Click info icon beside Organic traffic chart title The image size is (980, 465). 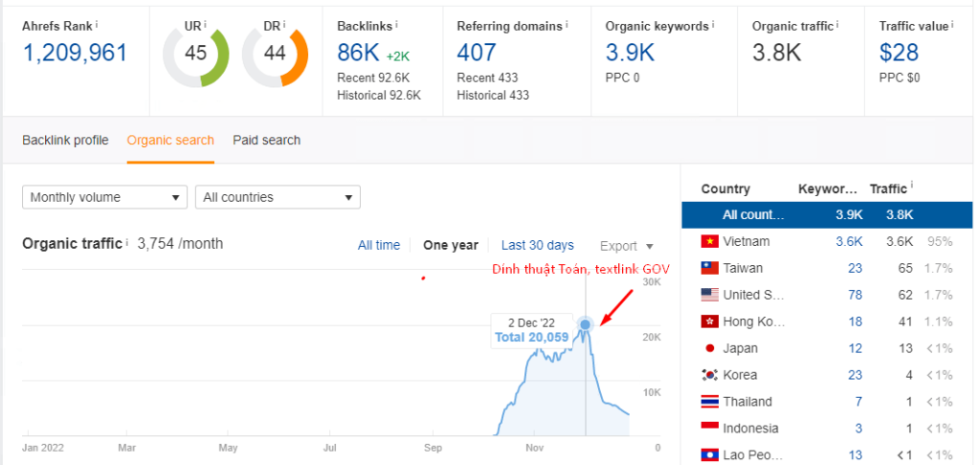127,242
